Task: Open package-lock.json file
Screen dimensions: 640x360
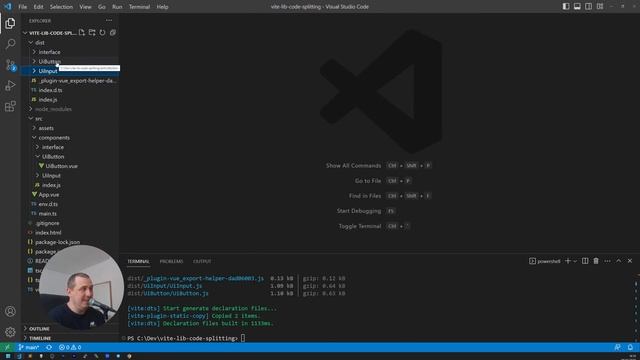Action: coord(70,242)
